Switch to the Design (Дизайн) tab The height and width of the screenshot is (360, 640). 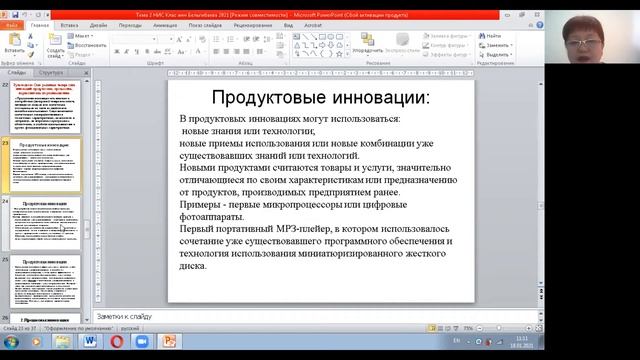click(x=98, y=25)
